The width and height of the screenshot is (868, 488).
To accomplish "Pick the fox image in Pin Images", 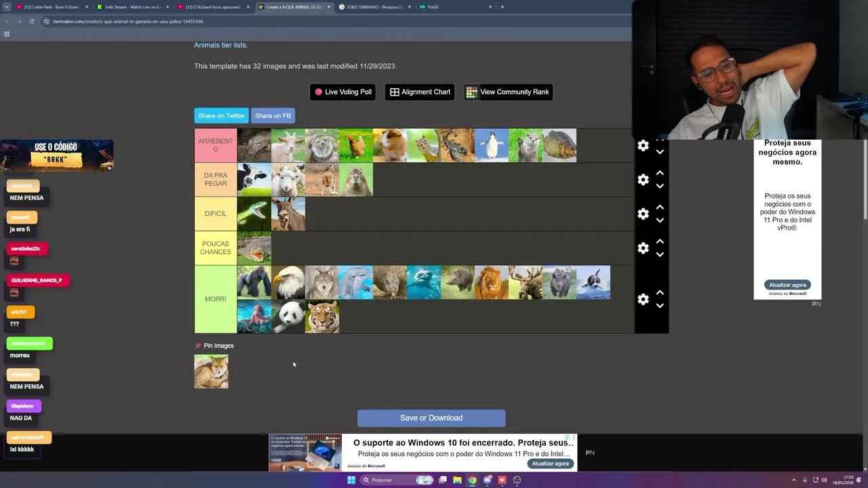I will tap(212, 371).
